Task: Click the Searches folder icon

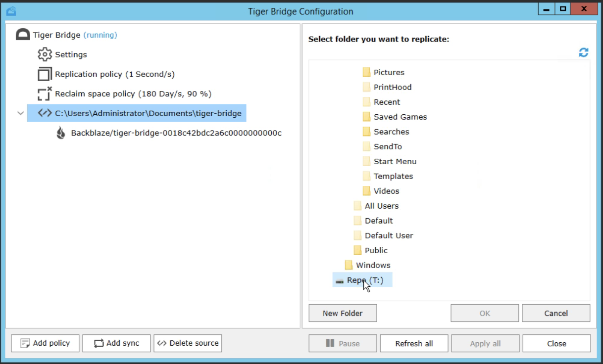Action: 366,132
